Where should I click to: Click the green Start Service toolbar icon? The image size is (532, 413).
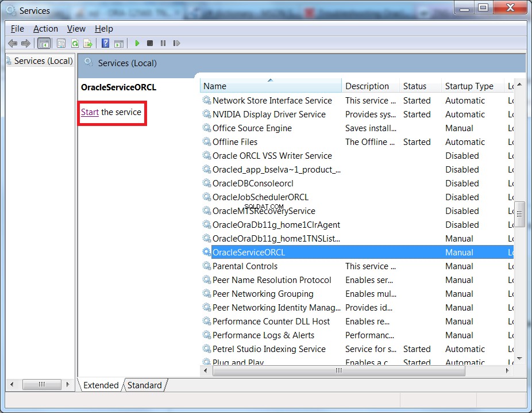tap(137, 43)
